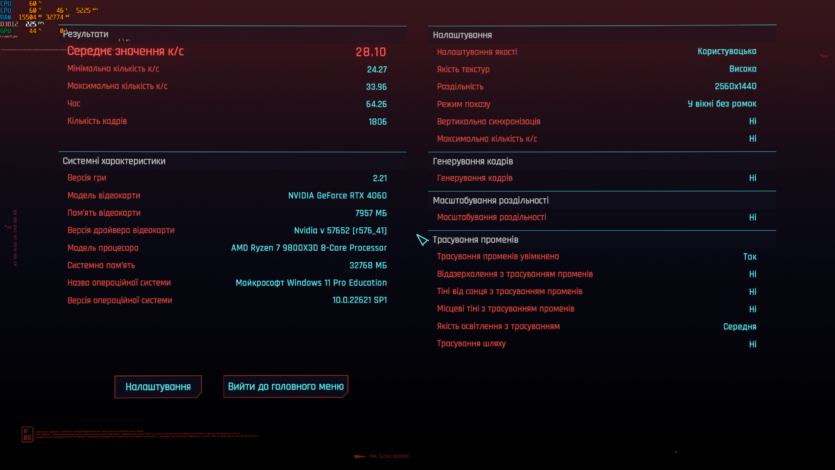Click NVIDIA GeForce RTX 4060 text
835x470 pixels.
point(337,195)
